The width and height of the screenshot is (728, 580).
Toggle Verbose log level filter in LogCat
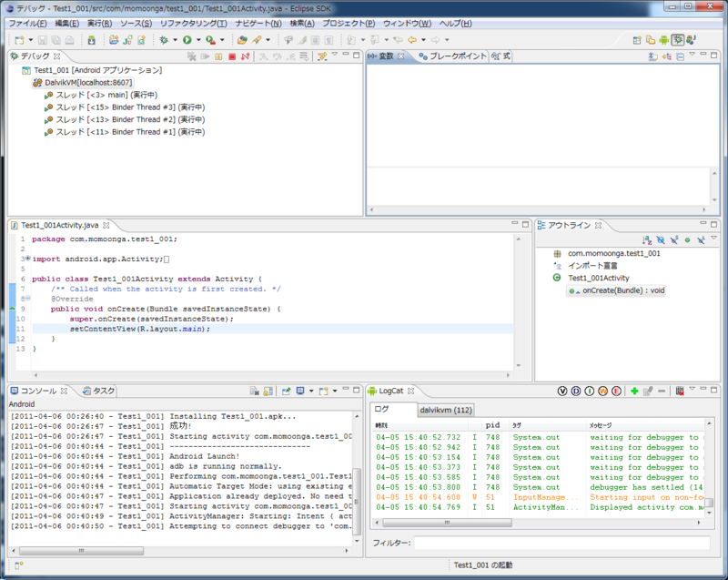pyautogui.click(x=563, y=391)
